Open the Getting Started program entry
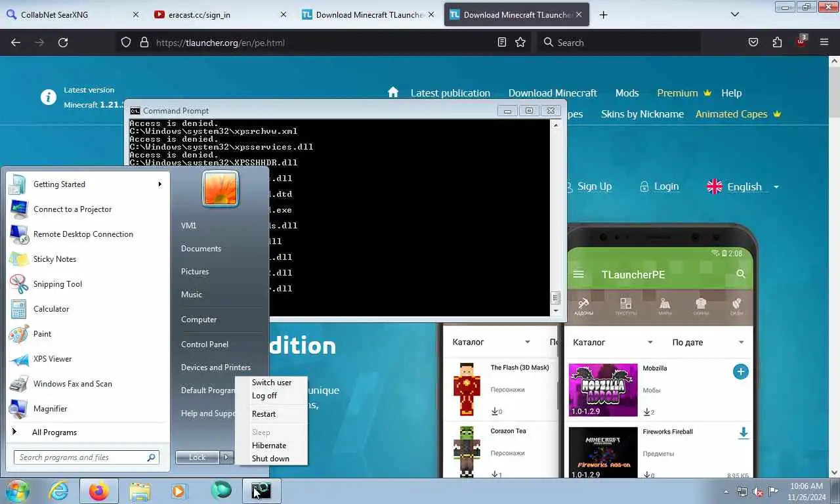Viewport: 840px width, 504px height. pos(87,184)
